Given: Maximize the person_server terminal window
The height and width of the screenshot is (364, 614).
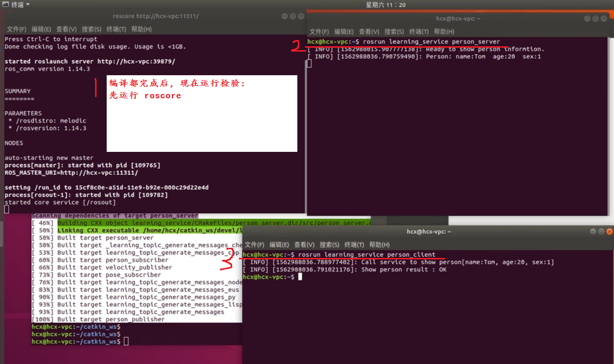Looking at the screenshot, I should [x=595, y=19].
